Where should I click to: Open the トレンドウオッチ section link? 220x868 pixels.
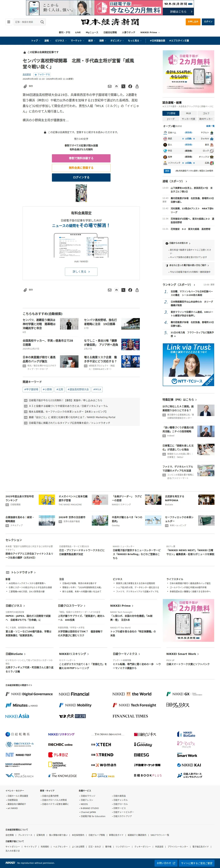coord(23,572)
